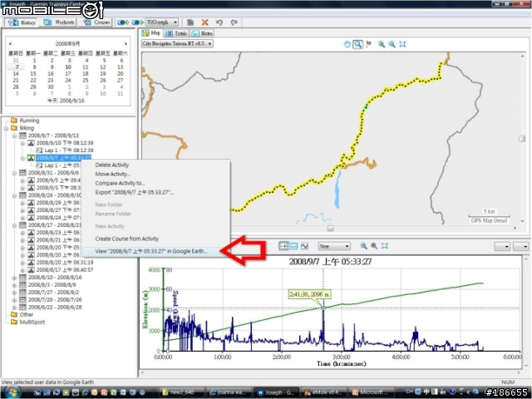532x399 pixels.
Task: Click the graph zoom out icon
Action: (374, 246)
